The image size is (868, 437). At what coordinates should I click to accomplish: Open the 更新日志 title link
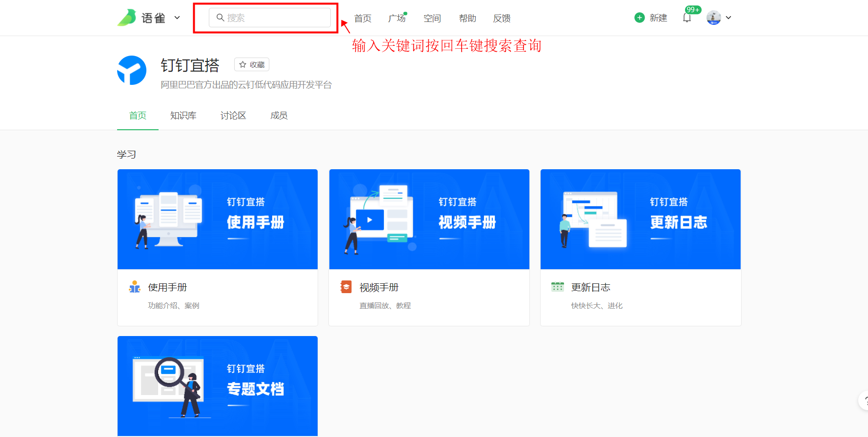[591, 287]
